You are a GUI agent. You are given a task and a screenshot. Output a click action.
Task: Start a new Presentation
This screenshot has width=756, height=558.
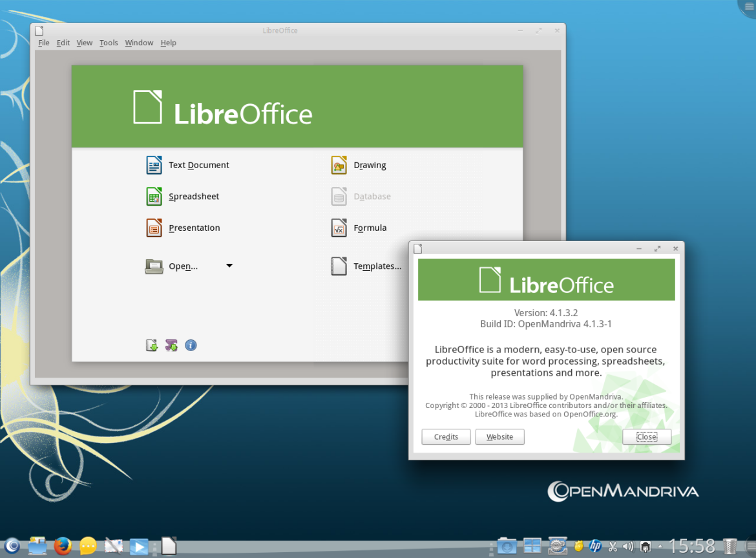(194, 228)
